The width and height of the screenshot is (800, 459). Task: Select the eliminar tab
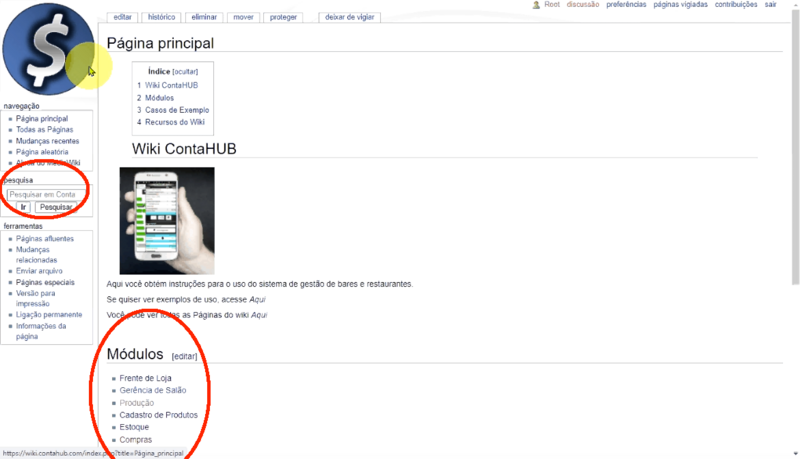point(204,17)
